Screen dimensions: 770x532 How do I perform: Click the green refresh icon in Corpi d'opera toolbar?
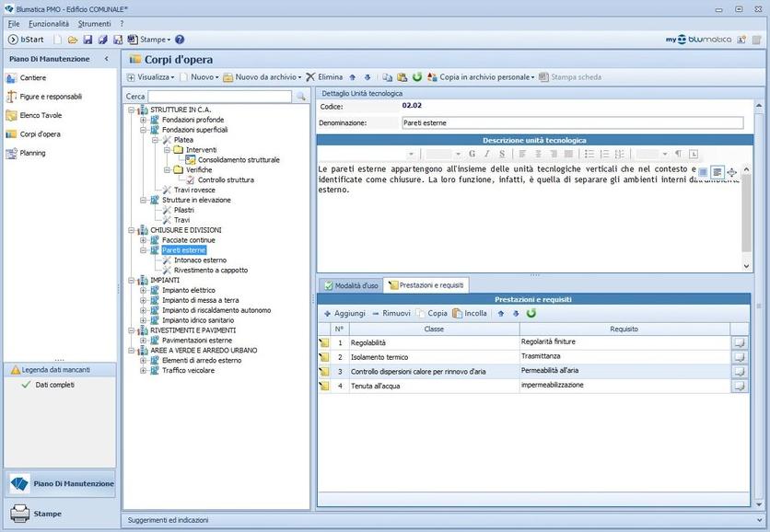click(x=416, y=77)
